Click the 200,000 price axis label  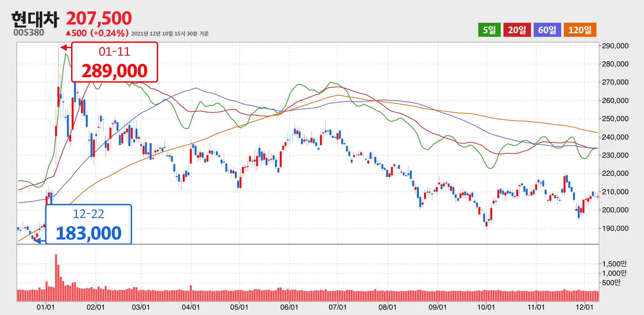[x=615, y=210]
